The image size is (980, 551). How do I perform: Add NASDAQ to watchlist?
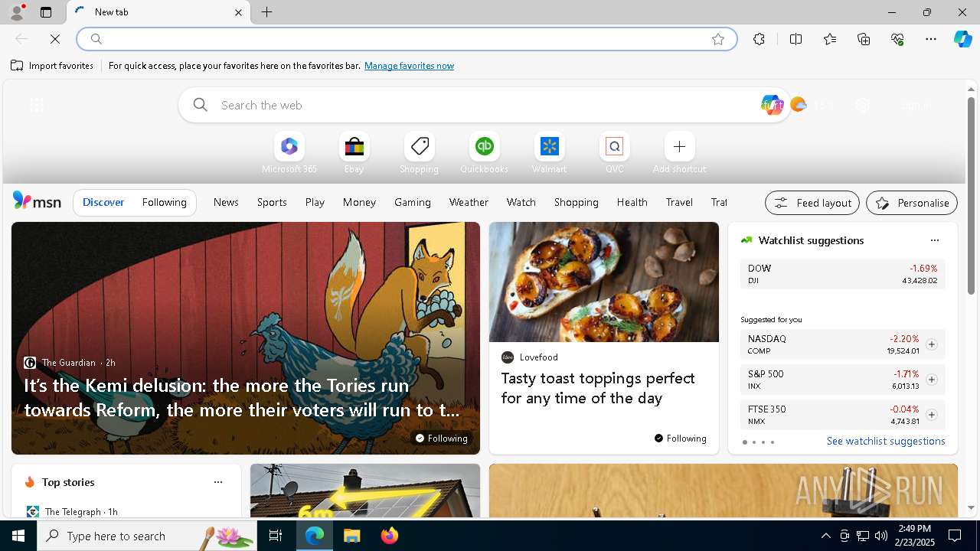(x=931, y=344)
